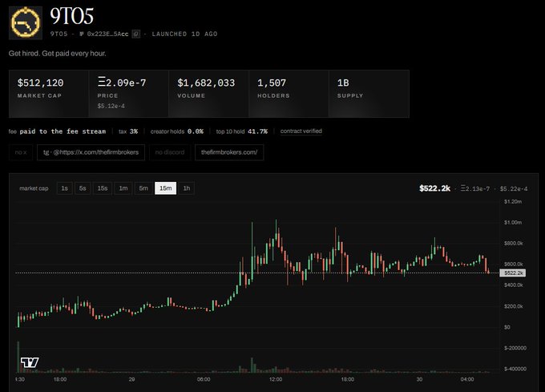
Task: Click the $5.12e-4 price subtext
Action: 111,106
